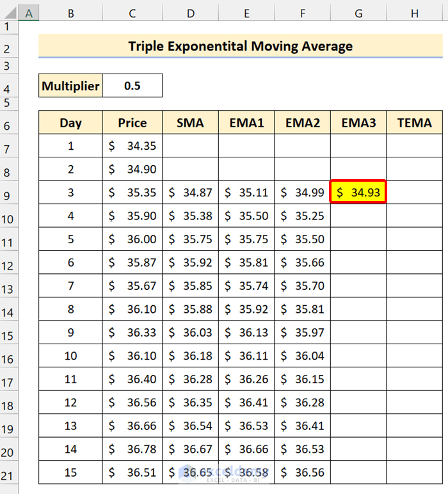The height and width of the screenshot is (494, 448).
Task: Click the Multiplier value cell 0.5
Action: 132,85
